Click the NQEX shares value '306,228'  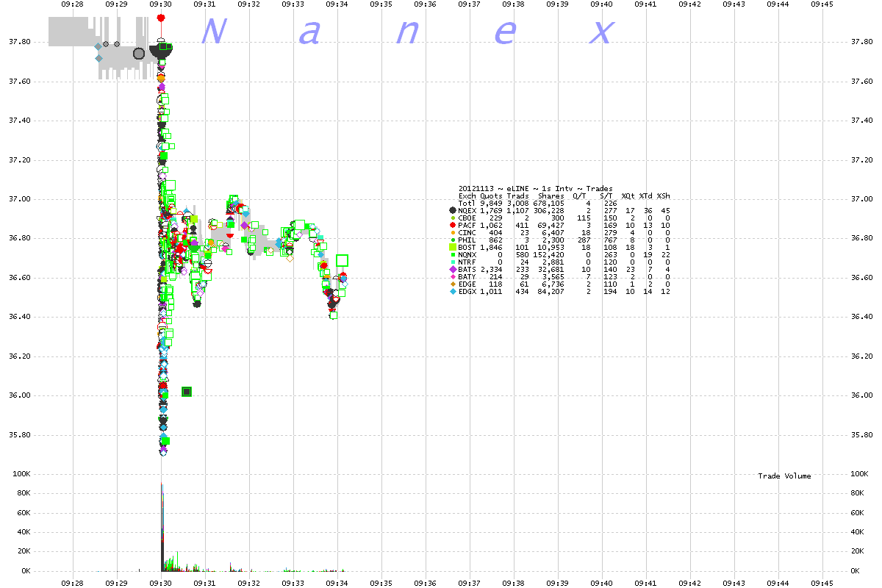[x=548, y=210]
